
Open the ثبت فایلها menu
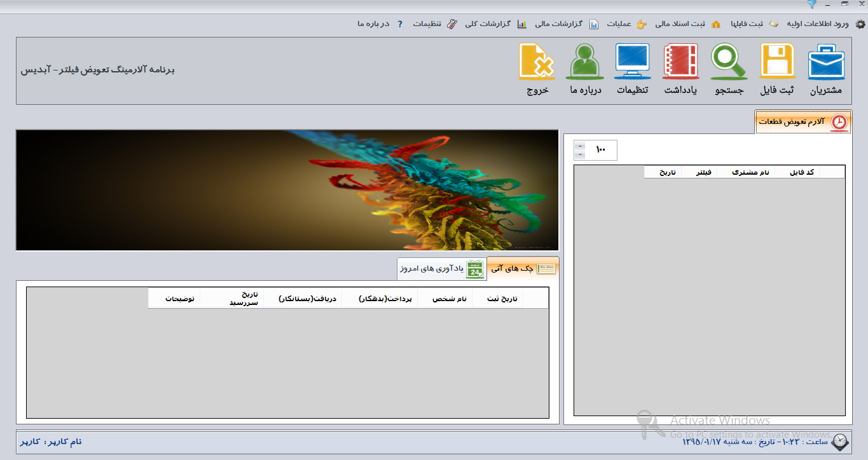point(747,24)
